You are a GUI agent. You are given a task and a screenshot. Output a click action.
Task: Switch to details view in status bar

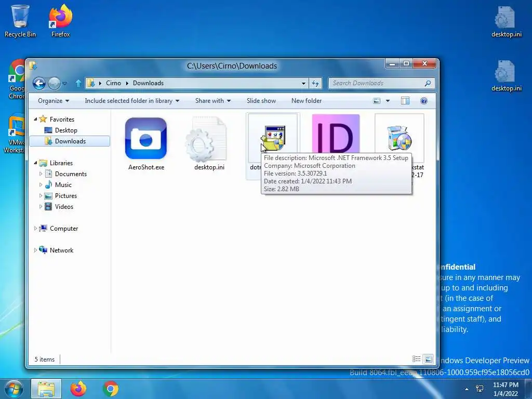(x=416, y=359)
